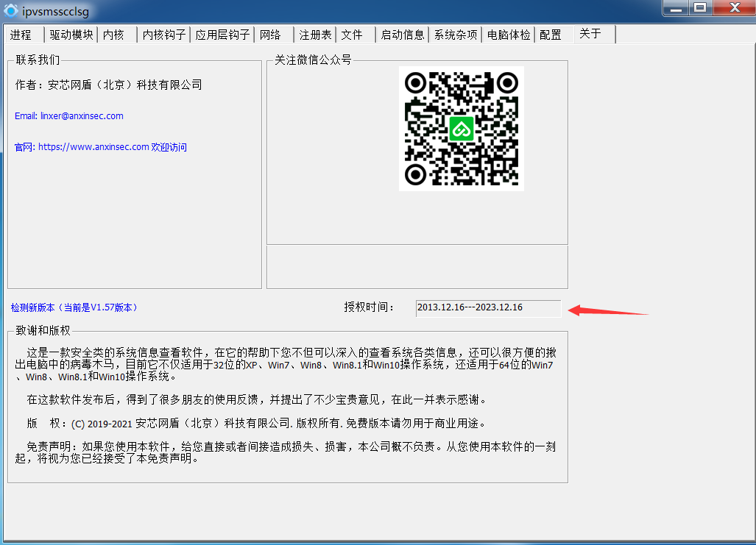Click the author line 安芯网盾（北京）科技有限公司
Viewport: 756px width, 545px height.
[x=108, y=85]
